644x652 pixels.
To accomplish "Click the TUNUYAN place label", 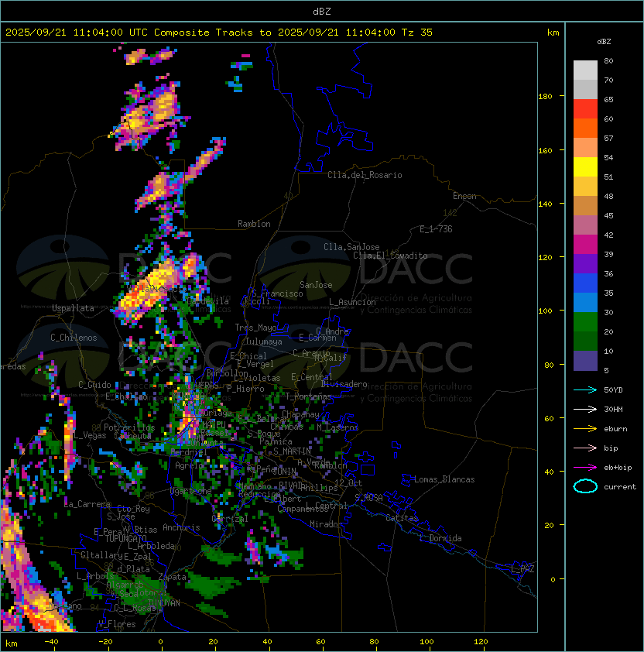I will (164, 603).
